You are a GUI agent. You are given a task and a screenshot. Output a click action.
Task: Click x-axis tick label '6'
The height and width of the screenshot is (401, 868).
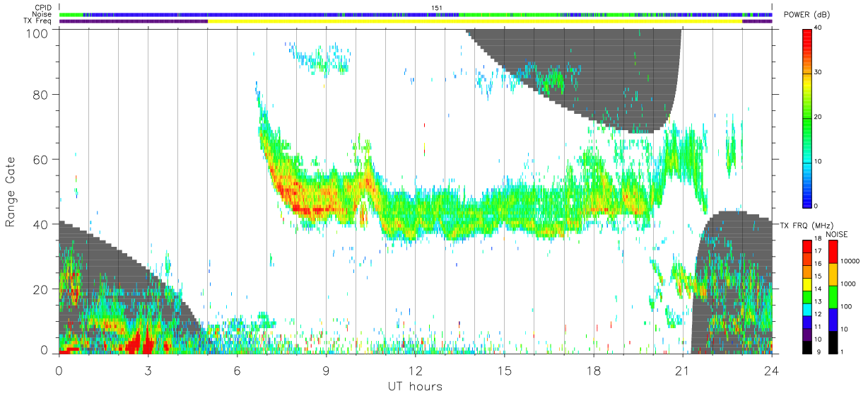(237, 370)
